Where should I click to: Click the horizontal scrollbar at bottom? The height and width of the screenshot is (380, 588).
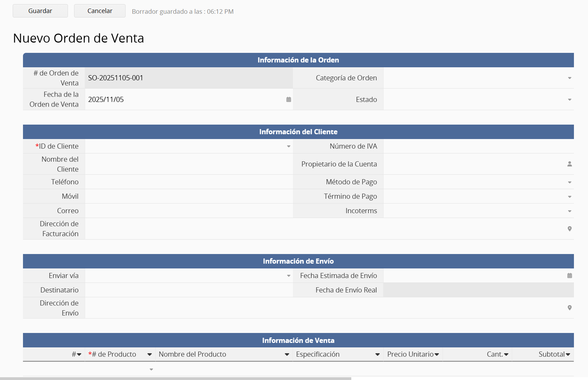coord(175,378)
